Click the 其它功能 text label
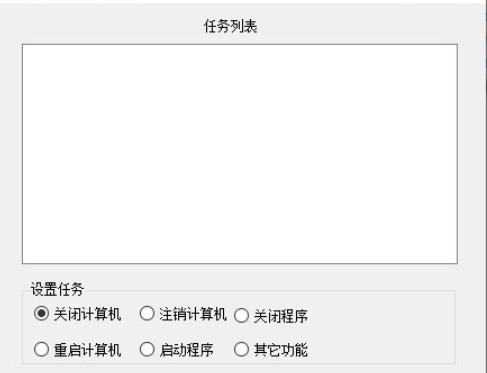487x373 pixels. click(x=281, y=350)
